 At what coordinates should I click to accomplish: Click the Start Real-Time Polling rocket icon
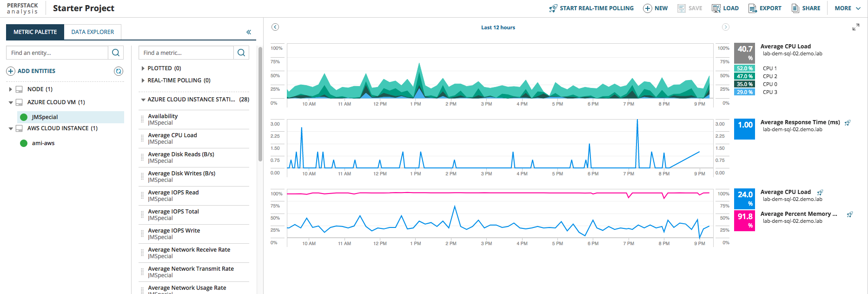(553, 8)
